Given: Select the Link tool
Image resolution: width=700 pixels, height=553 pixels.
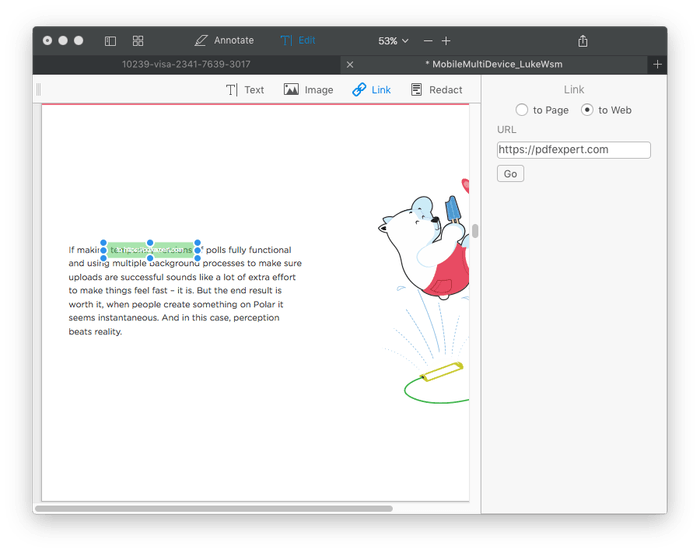Looking at the screenshot, I should point(371,90).
